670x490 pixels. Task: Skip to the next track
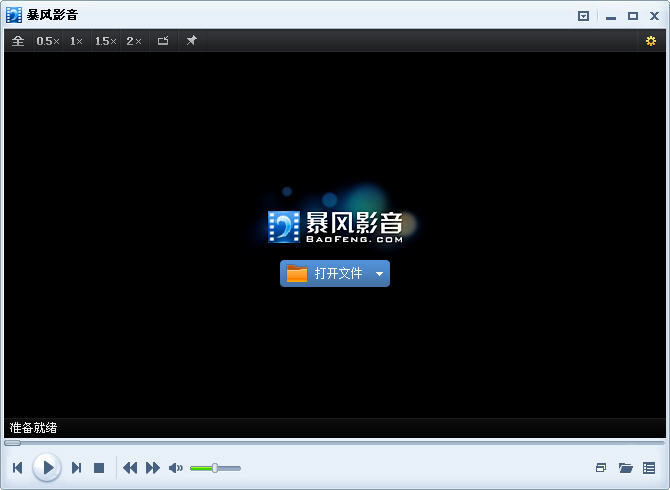(76, 468)
